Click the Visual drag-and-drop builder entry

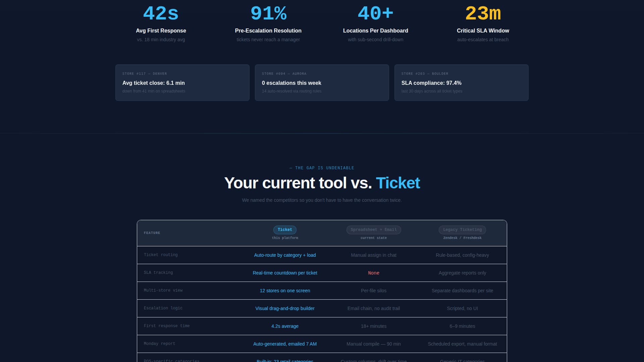[285, 308]
